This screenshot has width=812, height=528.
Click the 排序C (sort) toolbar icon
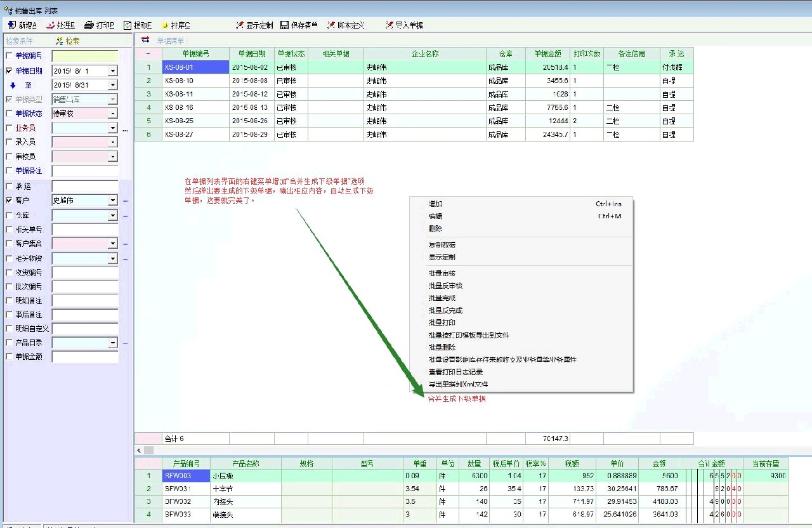click(x=165, y=25)
